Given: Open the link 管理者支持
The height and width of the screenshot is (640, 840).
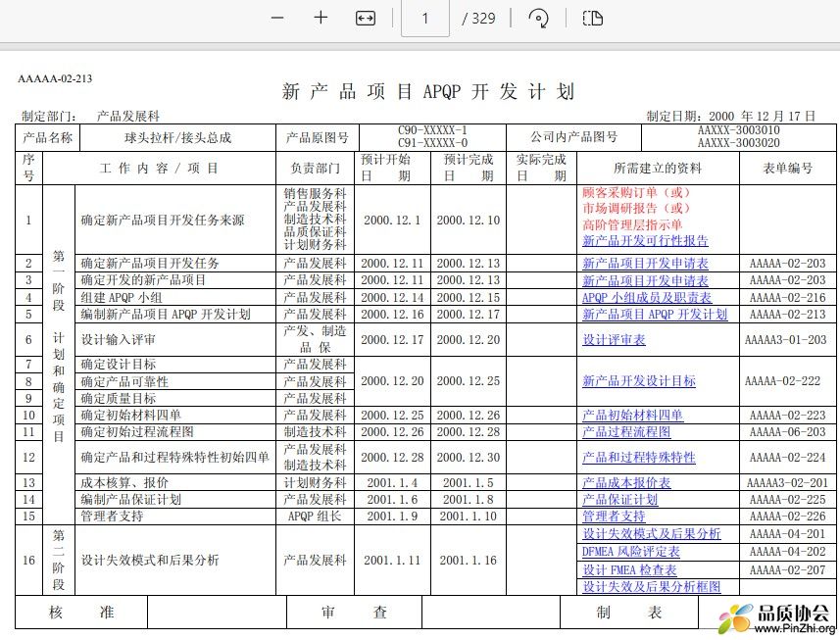Looking at the screenshot, I should tap(614, 517).
